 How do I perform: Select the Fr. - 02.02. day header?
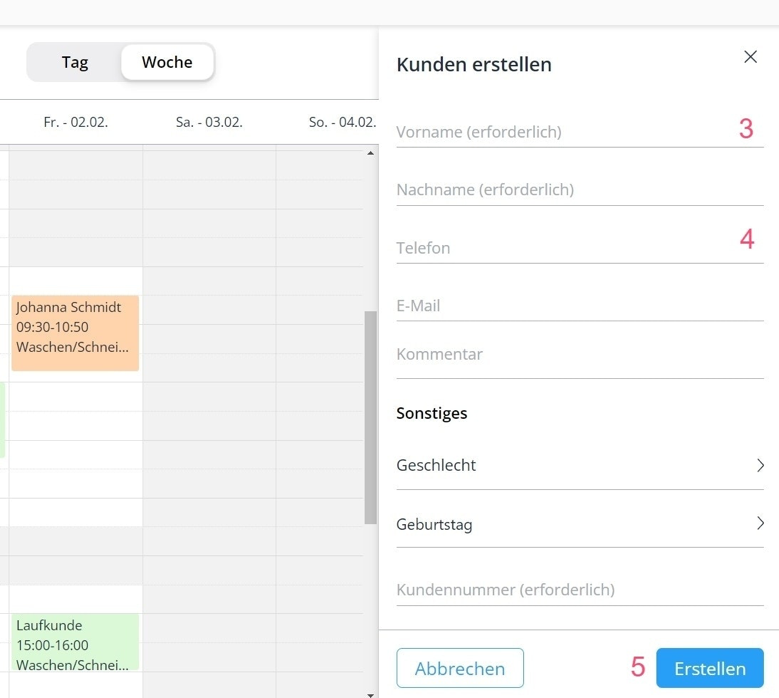[76, 123]
